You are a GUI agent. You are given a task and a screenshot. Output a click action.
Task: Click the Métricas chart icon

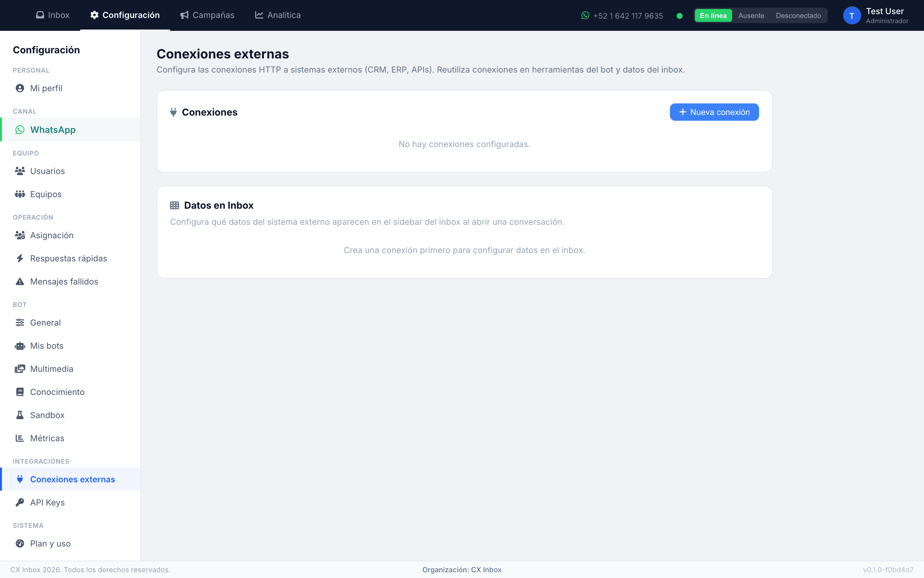tap(20, 438)
